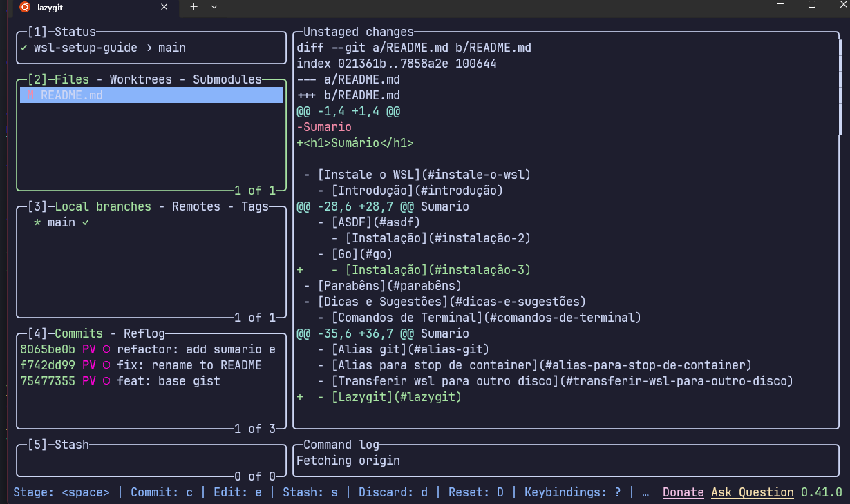Click the Stash: s shortcut hint
The height and width of the screenshot is (504, 850).
click(x=310, y=492)
